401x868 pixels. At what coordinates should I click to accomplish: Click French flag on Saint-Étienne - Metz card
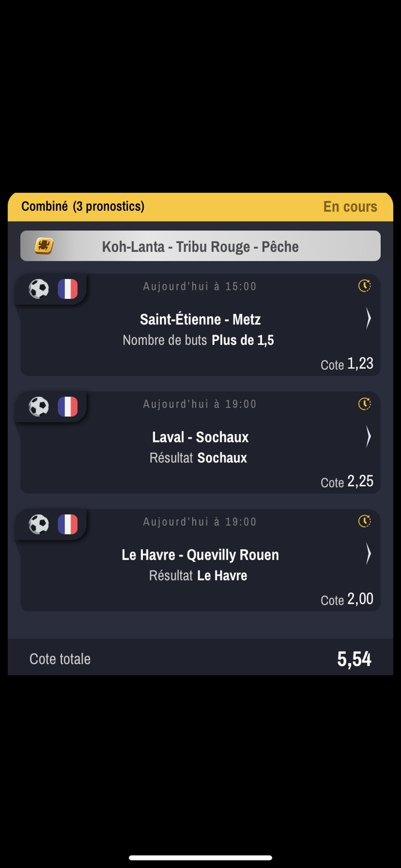(68, 289)
